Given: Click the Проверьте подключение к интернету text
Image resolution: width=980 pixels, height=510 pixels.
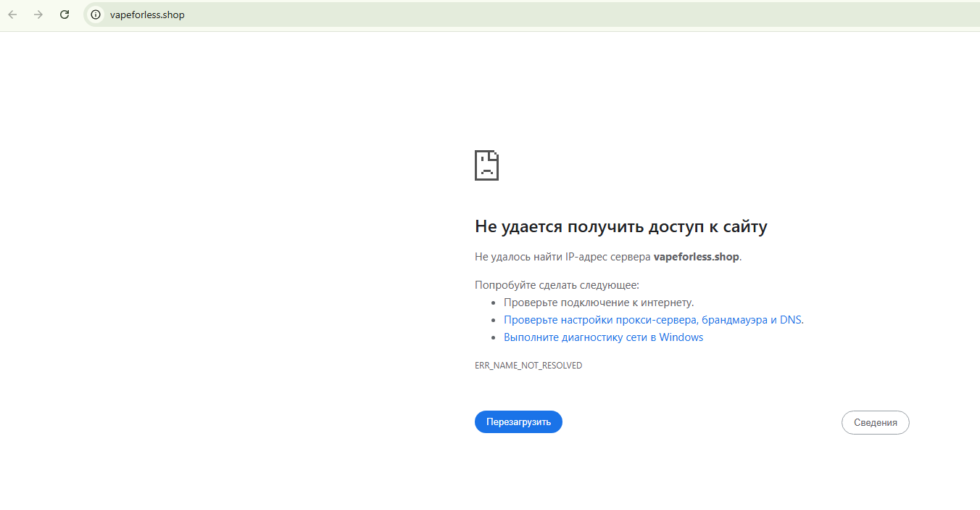Looking at the screenshot, I should (x=599, y=303).
